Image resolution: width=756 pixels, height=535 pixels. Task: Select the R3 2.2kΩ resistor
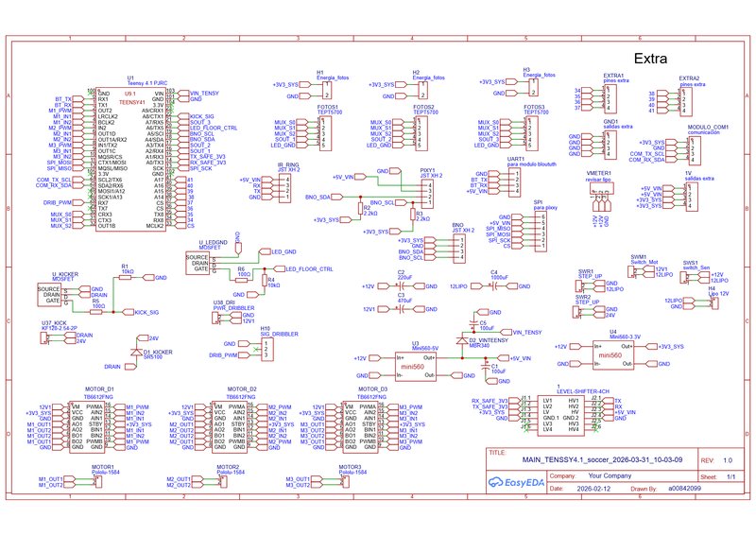pos(413,215)
